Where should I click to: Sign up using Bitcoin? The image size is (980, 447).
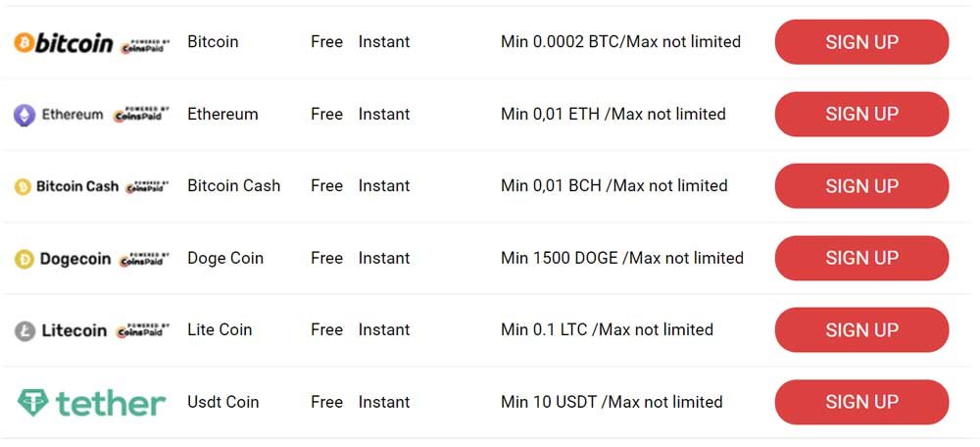point(861,42)
